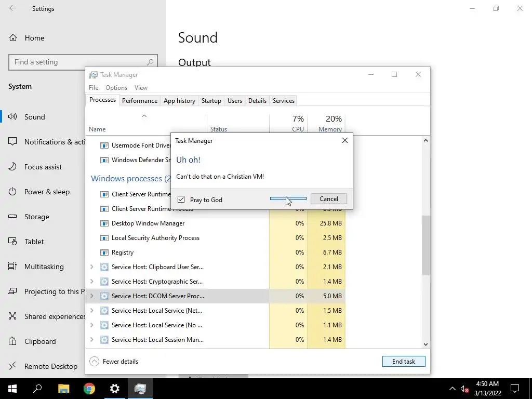Screen dimensions: 532x399
Task: Switch to the Services tab
Action: [284, 101]
